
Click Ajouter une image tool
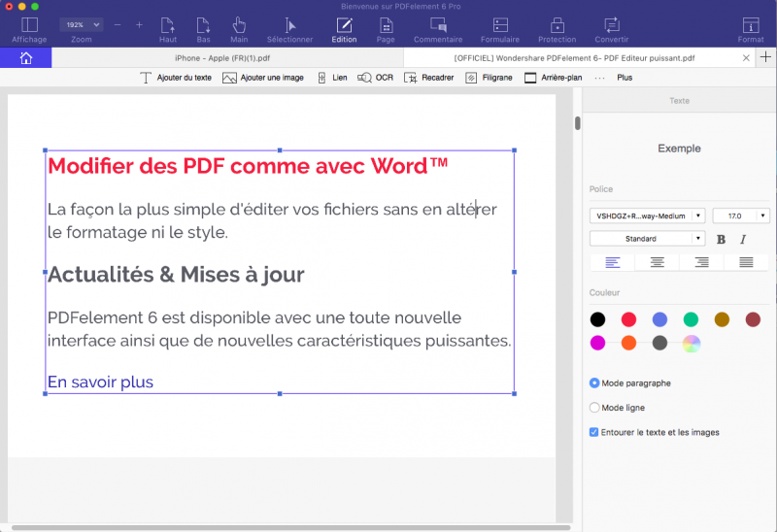[x=263, y=78]
